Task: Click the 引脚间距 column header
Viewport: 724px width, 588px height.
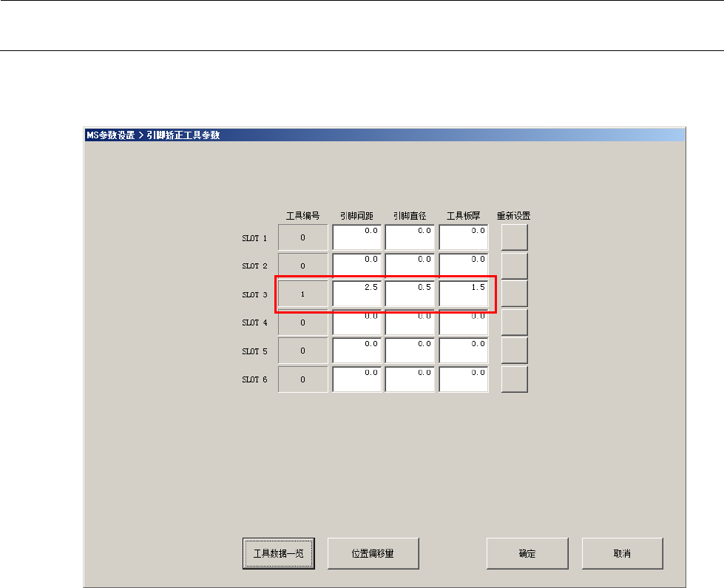Action: tap(356, 216)
